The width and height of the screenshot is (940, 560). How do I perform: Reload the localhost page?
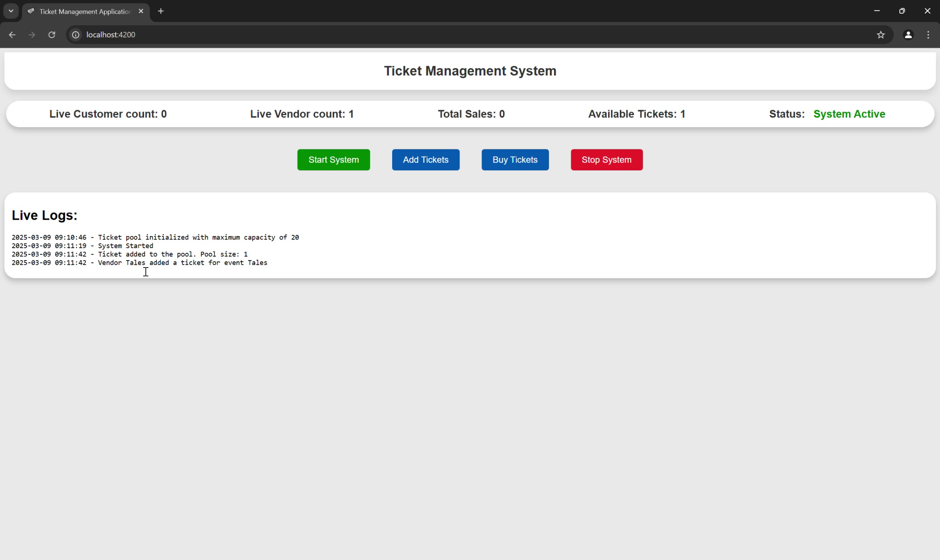52,35
